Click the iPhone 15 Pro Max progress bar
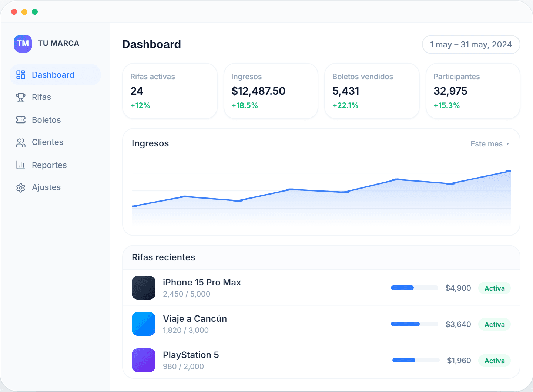Screen dimensions: 533x392 click(415, 288)
